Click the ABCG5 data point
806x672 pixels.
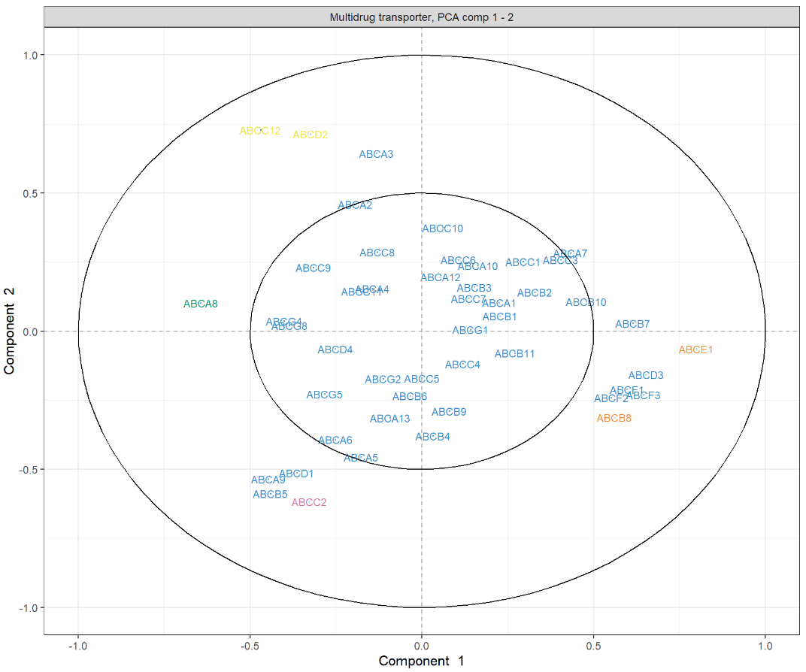324,395
